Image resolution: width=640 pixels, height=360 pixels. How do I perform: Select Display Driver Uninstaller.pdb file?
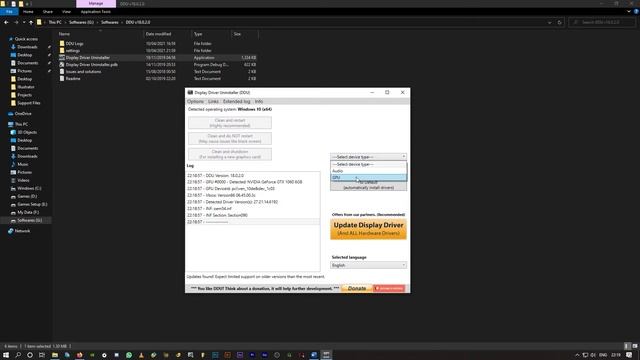pyautogui.click(x=92, y=64)
